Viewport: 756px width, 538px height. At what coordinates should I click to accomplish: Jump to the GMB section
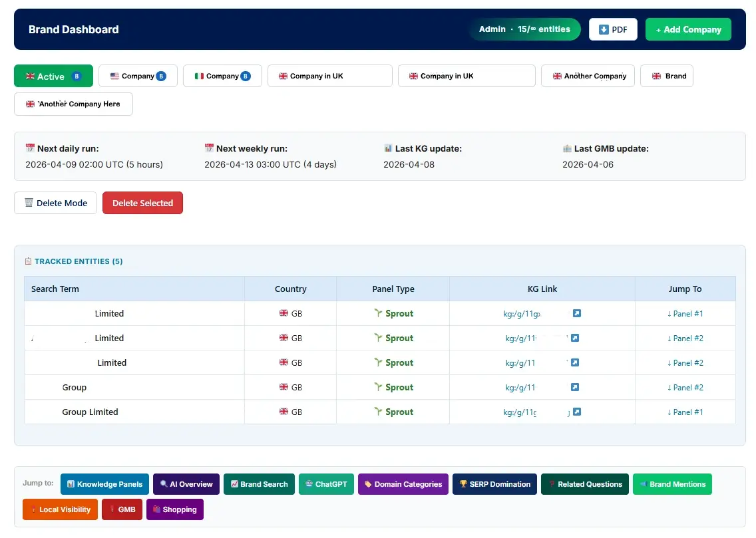(x=122, y=509)
